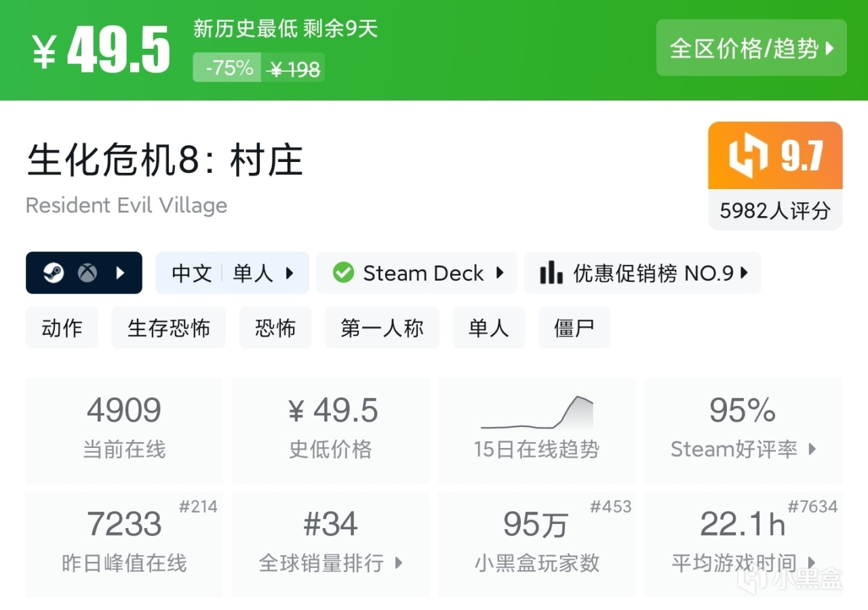The image size is (868, 610).
Task: Expand the platform selector arrow
Action: (x=121, y=273)
